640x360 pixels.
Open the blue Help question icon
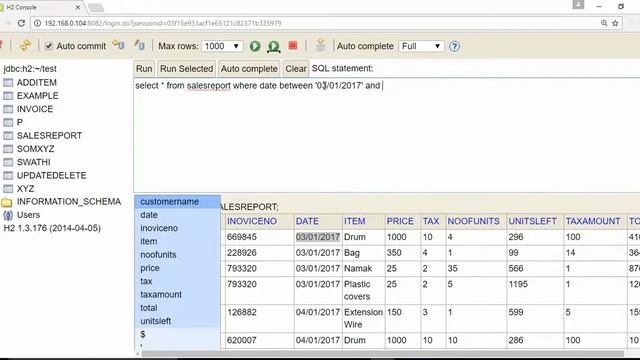454,46
